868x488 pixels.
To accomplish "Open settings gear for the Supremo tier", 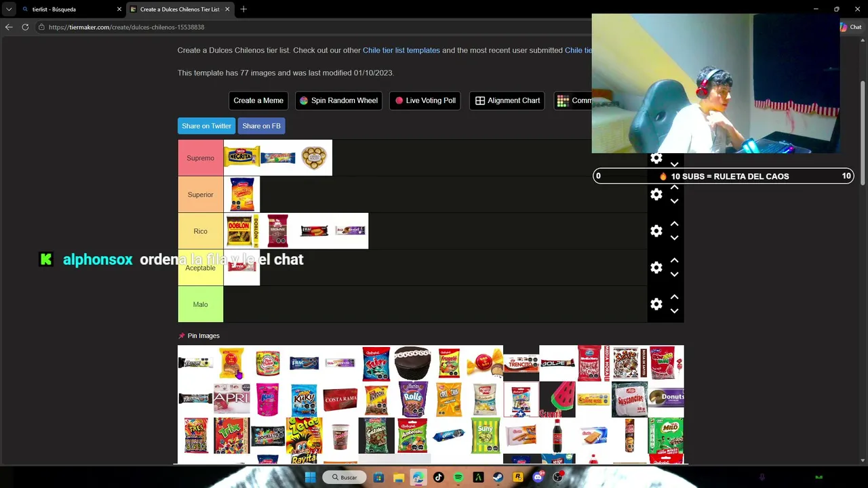I will pyautogui.click(x=656, y=159).
